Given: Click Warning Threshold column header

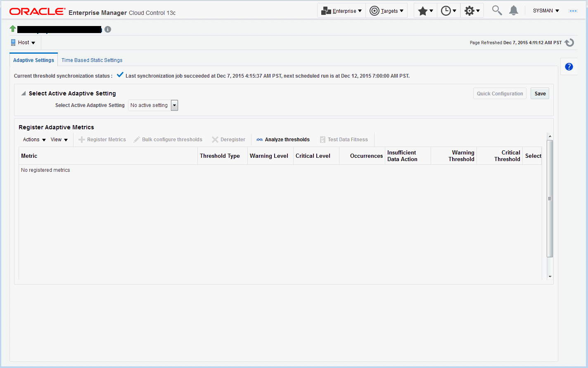Looking at the screenshot, I should [454, 156].
